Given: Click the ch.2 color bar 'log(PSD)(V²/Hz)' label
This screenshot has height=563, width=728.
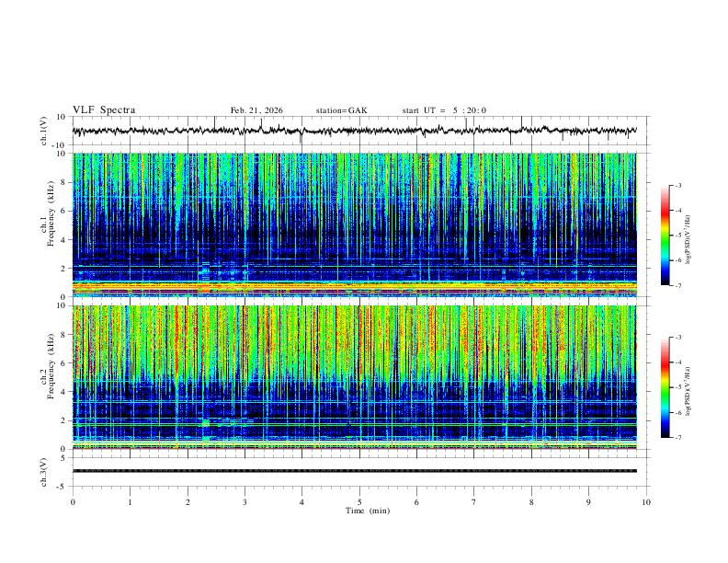Looking at the screenshot, I should tap(688, 391).
